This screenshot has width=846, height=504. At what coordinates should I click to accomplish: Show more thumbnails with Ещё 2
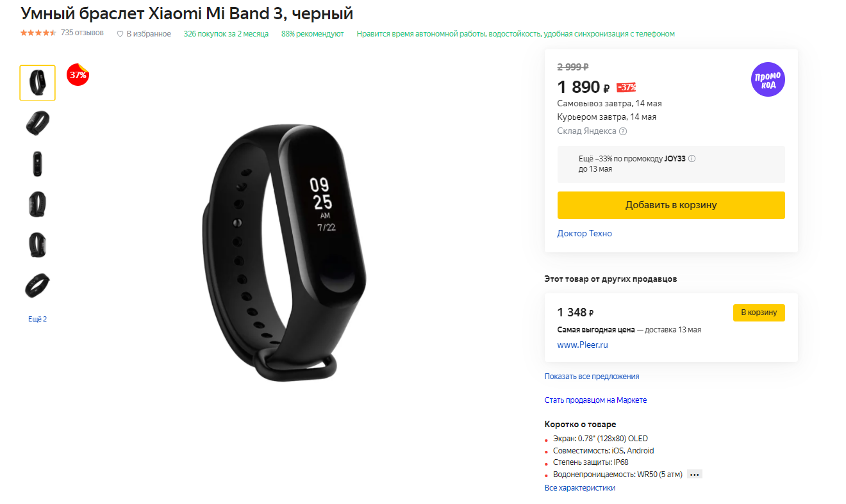[x=37, y=319]
